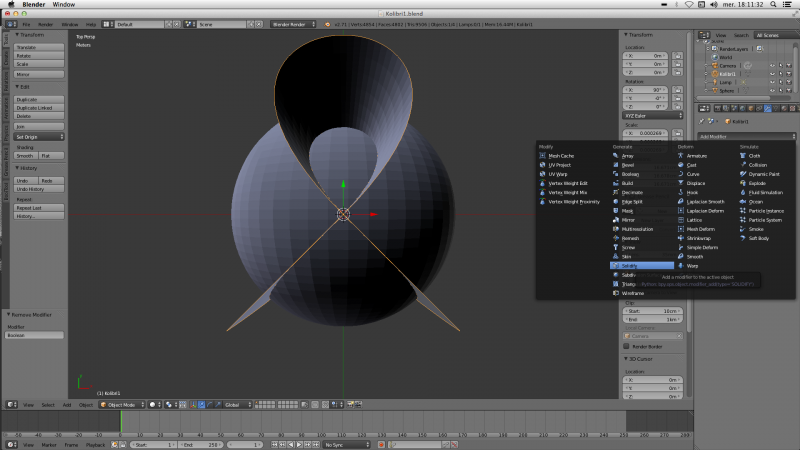
Task: Click the record keyframe button in timeline
Action: [381, 445]
